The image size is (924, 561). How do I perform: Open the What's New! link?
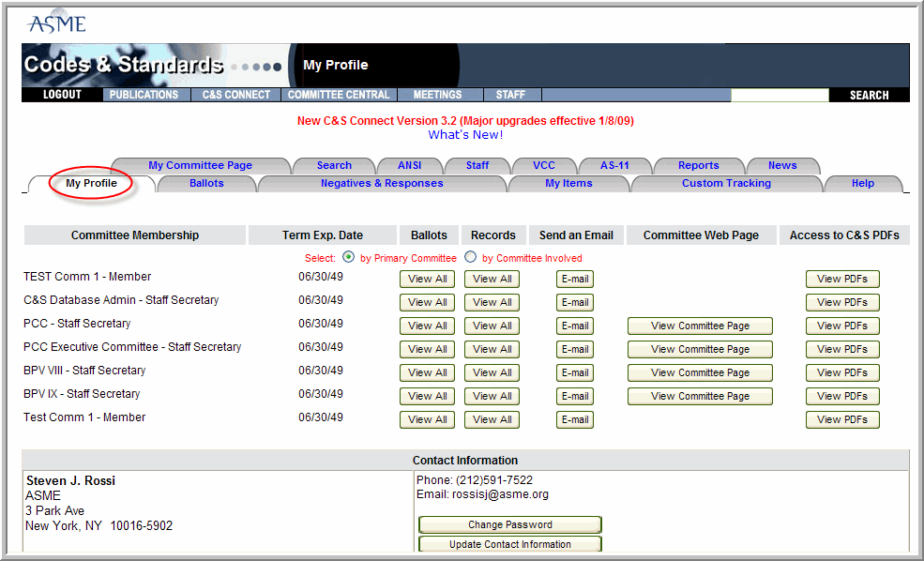[465, 135]
